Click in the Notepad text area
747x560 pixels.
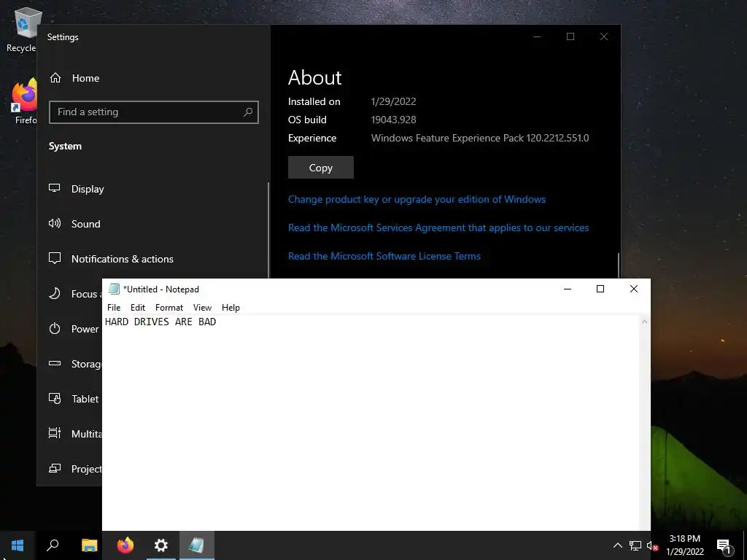coord(371,423)
